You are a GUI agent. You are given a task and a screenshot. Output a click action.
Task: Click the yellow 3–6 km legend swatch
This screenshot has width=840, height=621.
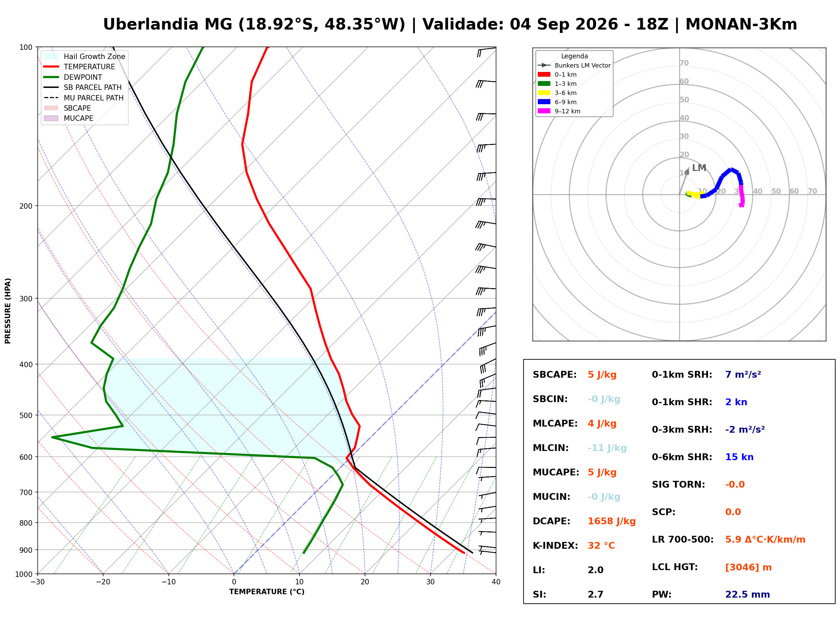[544, 93]
